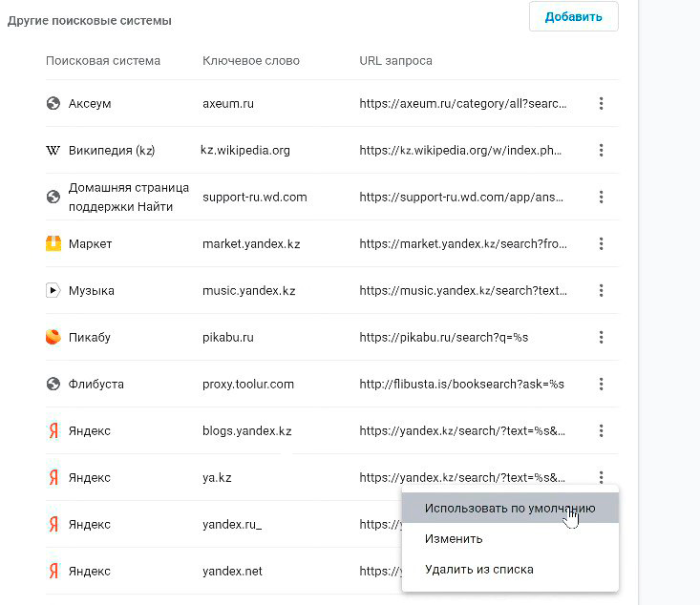This screenshot has width=700, height=605.
Task: Click the pikabu.ru search URL text
Action: point(443,337)
